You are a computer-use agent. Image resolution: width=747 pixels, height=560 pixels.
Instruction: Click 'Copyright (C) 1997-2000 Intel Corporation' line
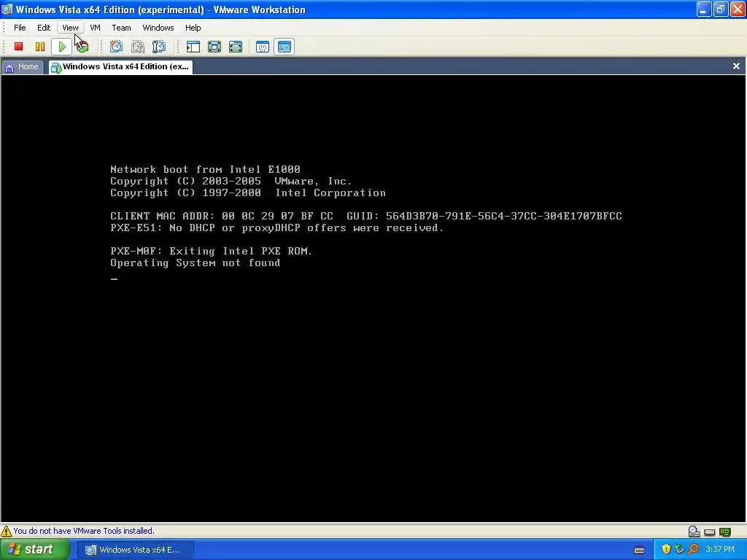tap(248, 192)
